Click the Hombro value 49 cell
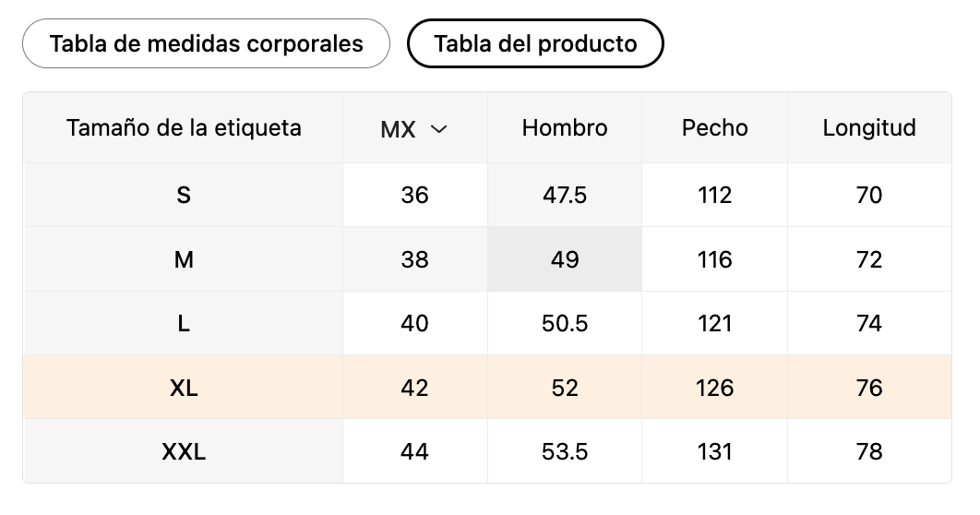Image resolution: width=980 pixels, height=515 pixels. [565, 259]
